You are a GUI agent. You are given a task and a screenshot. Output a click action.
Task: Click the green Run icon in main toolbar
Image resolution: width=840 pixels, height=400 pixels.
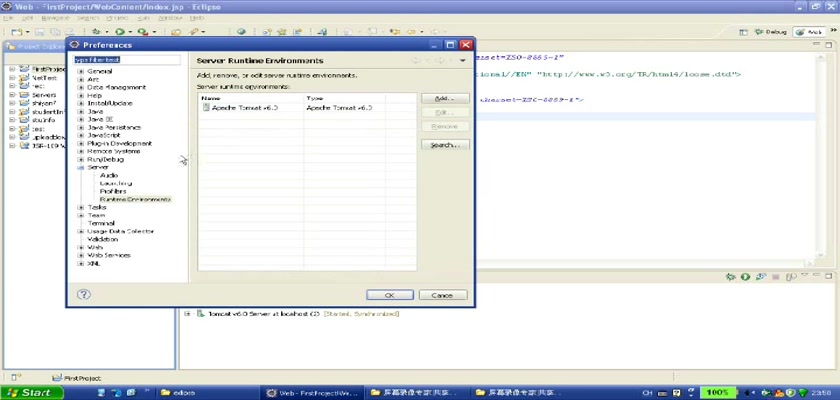point(119,32)
